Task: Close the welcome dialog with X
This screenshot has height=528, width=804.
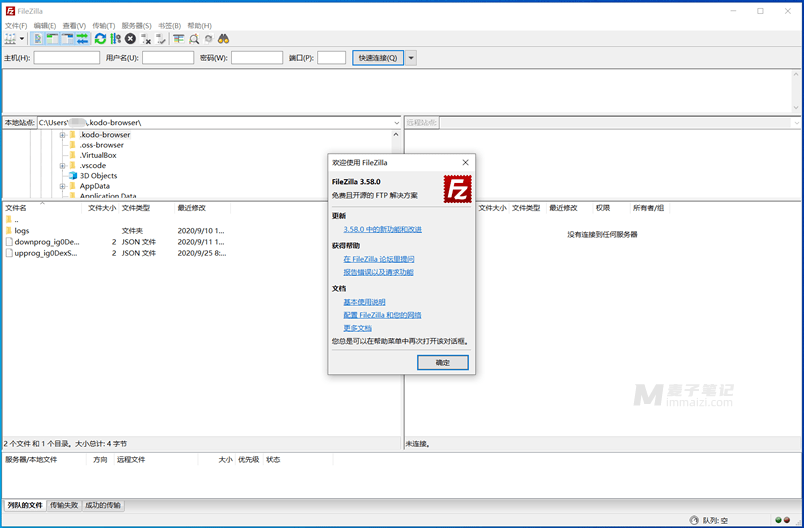Action: [466, 163]
